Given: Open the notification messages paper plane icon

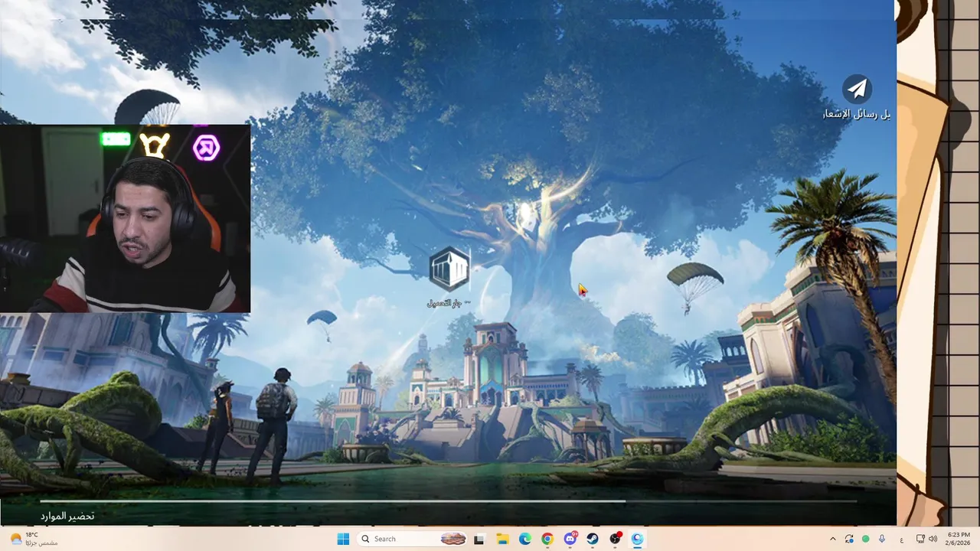Looking at the screenshot, I should [857, 89].
